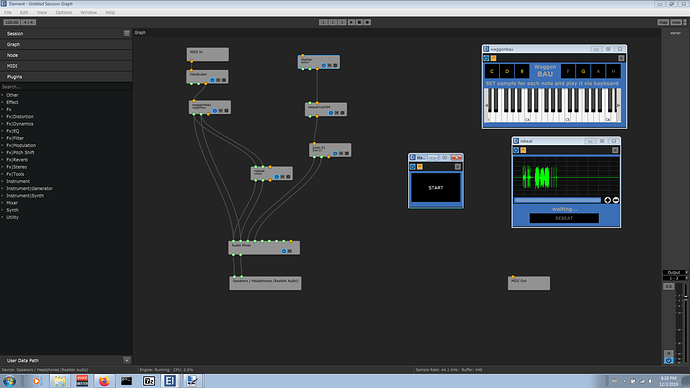This screenshot has width=690, height=388.
Task: Click the blue power icon in waggonbau window
Action: [486, 58]
